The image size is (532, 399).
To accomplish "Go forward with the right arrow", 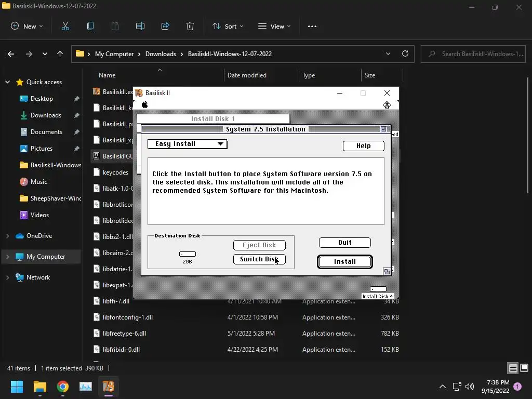I will [x=29, y=54].
